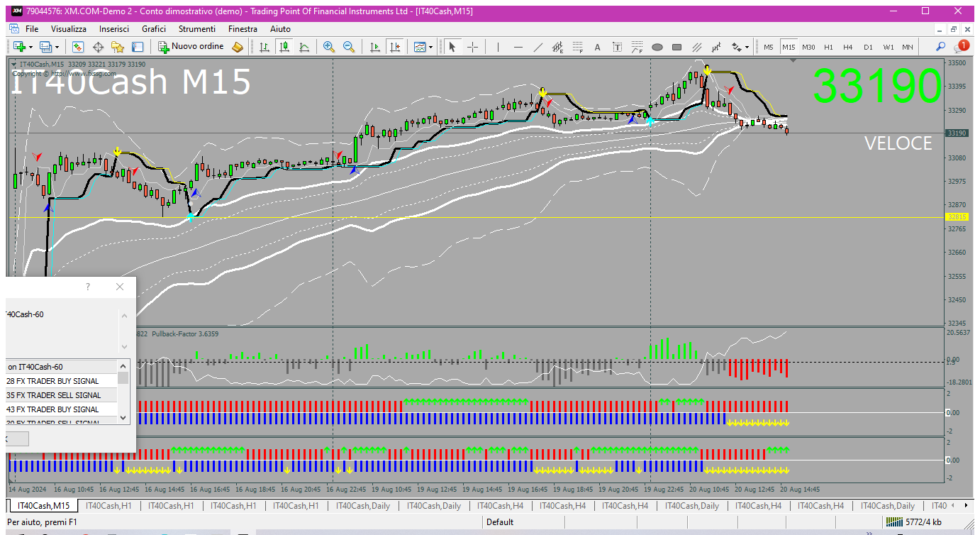Open the chat notifications icon

tap(962, 46)
